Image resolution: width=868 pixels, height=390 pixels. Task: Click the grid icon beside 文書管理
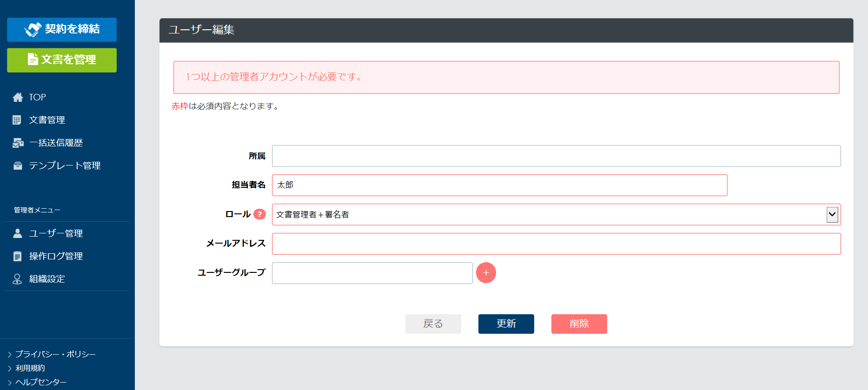pos(17,120)
